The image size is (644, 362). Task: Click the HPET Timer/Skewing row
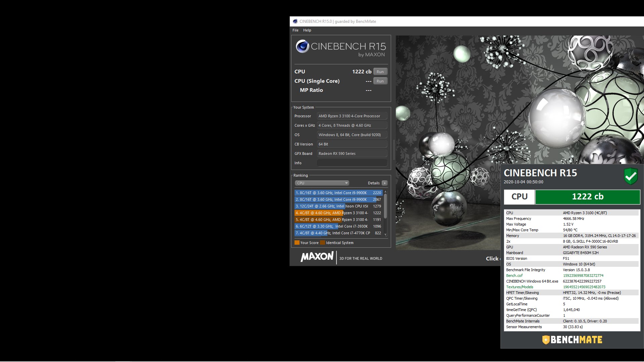(x=572, y=293)
